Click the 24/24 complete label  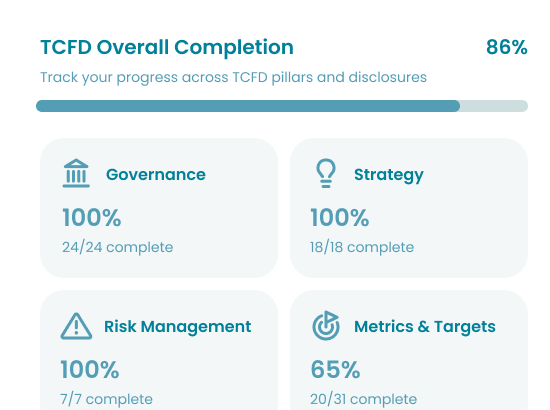[118, 247]
